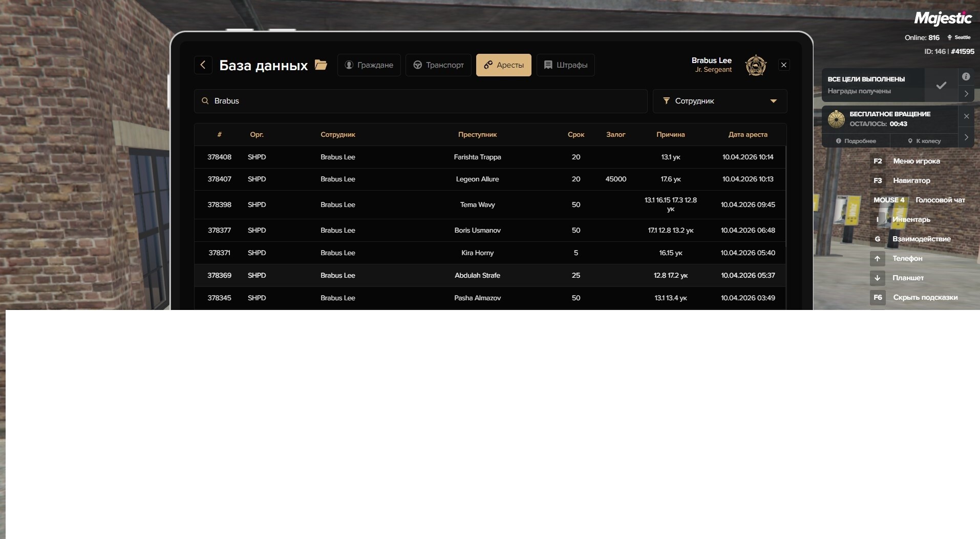Click the golden wheel icon
Viewport: 980px width, 539px height.
pyautogui.click(x=836, y=119)
